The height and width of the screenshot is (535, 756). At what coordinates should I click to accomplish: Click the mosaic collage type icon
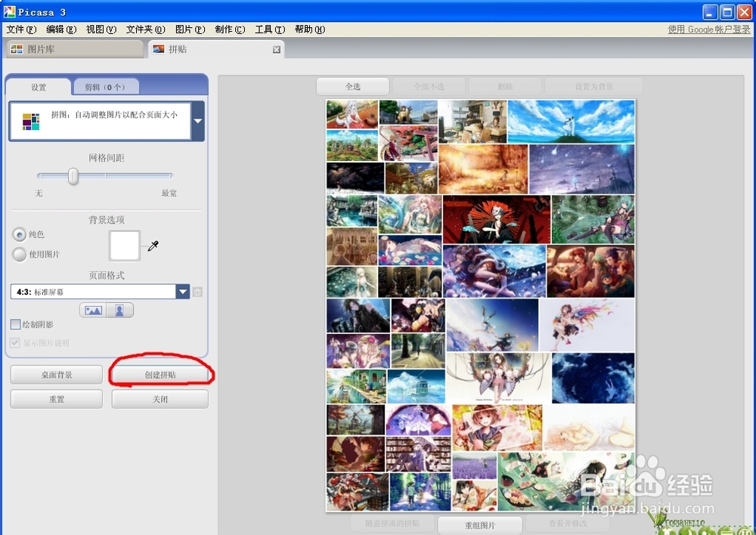tap(31, 122)
